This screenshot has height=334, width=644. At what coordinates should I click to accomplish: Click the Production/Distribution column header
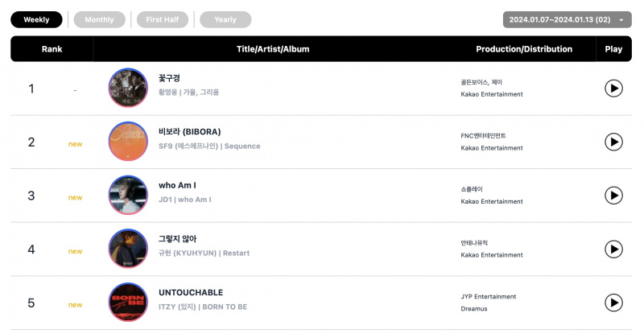click(524, 49)
